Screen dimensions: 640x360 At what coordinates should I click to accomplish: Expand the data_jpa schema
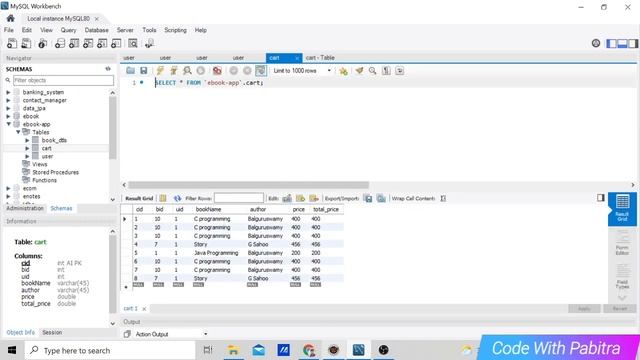coord(8,108)
